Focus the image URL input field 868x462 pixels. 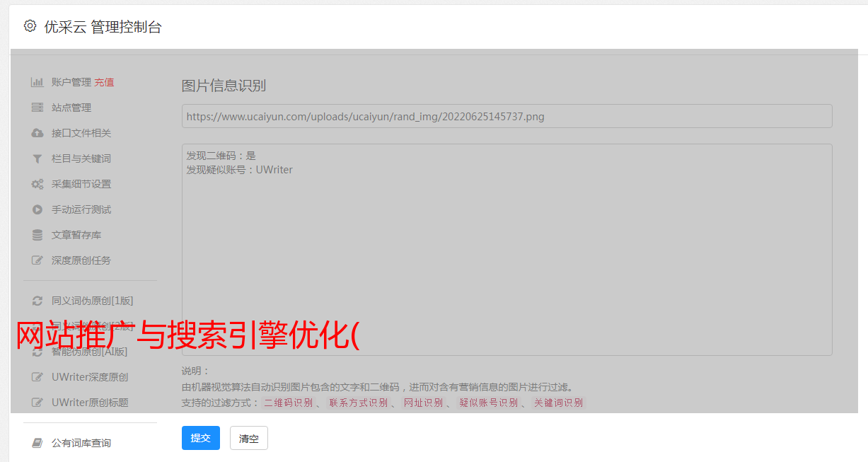click(x=507, y=116)
